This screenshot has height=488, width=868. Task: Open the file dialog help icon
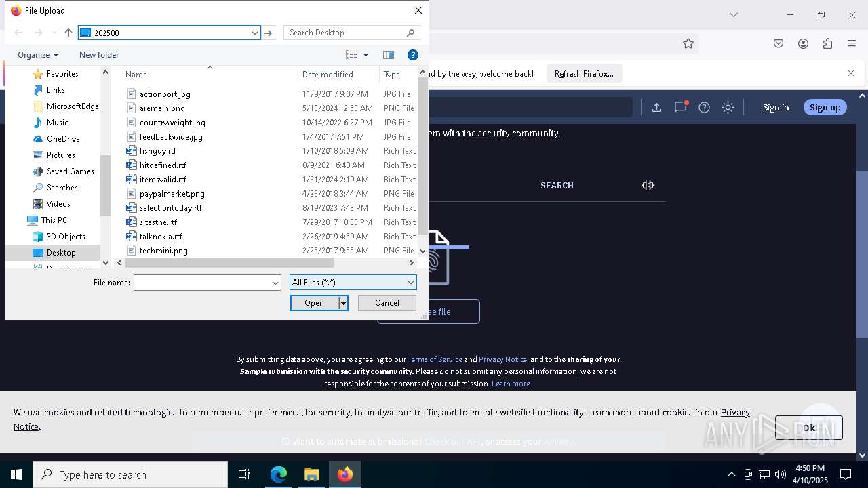tap(413, 55)
